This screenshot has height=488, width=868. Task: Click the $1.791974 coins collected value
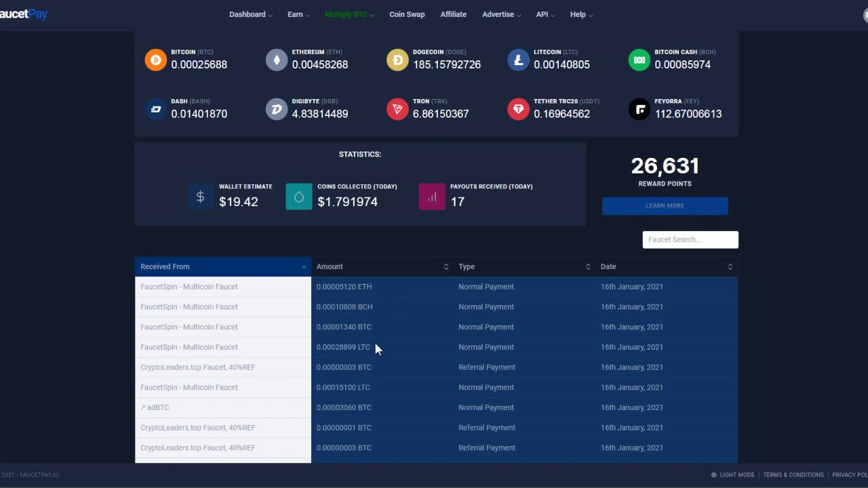click(x=347, y=202)
